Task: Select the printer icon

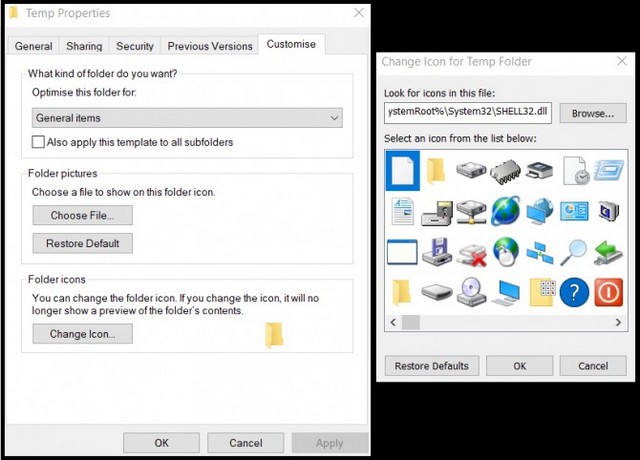Action: tap(540, 171)
